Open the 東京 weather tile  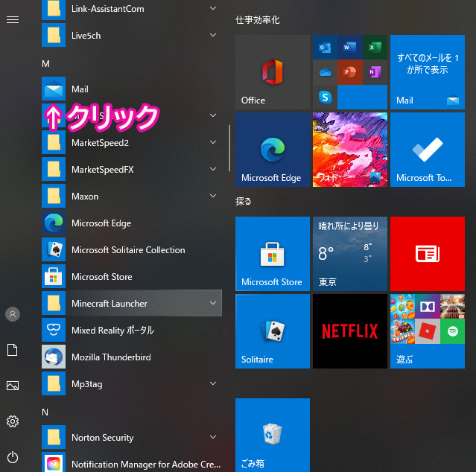(350, 254)
